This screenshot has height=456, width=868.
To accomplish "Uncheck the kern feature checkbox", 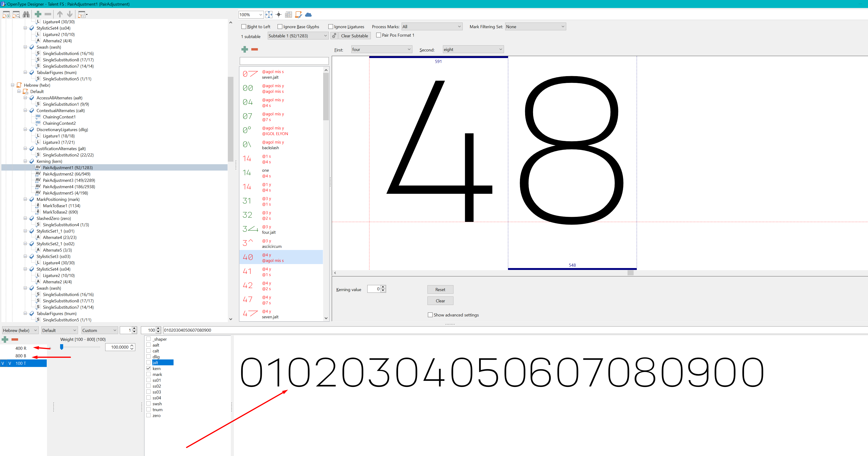I will tap(148, 368).
